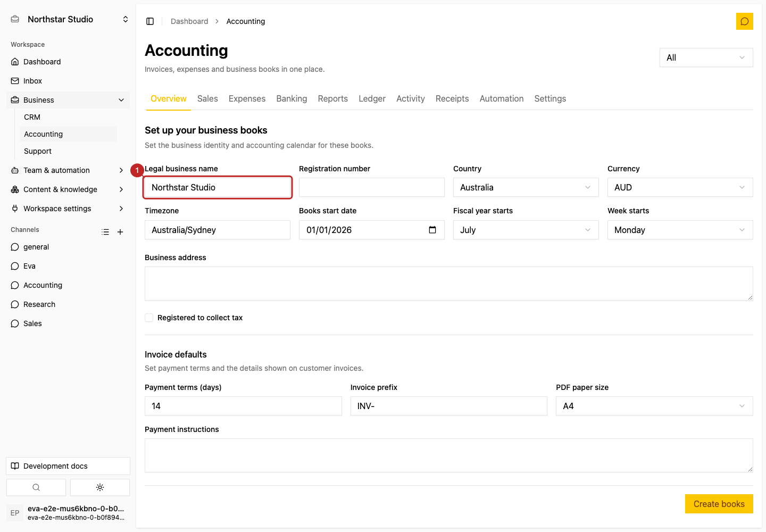Image resolution: width=766 pixels, height=532 pixels.
Task: Switch to the Automation tab
Action: pos(502,98)
